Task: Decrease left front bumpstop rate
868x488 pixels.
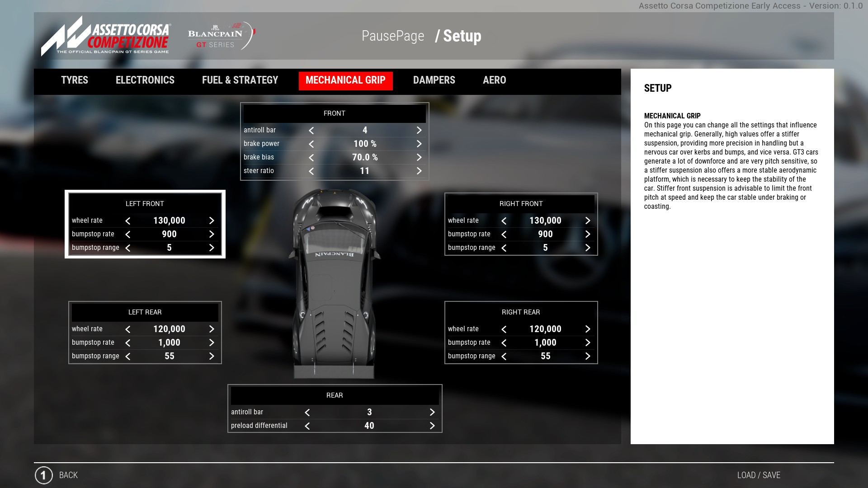Action: [x=128, y=234]
